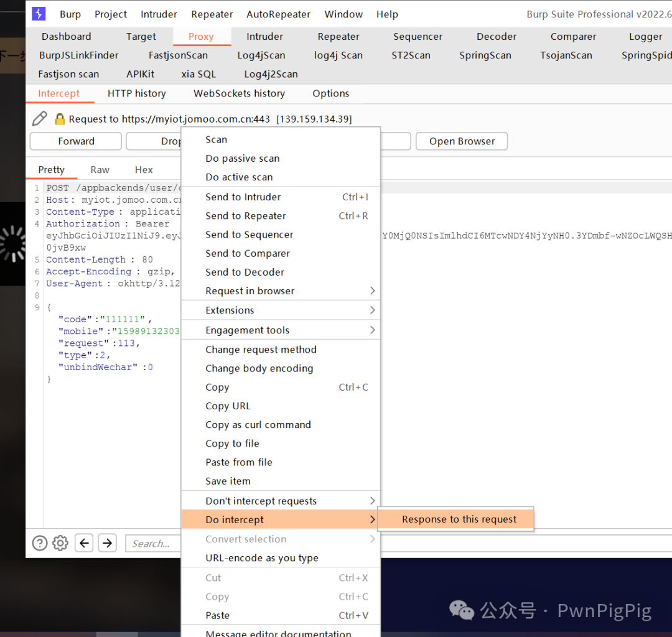This screenshot has height=637, width=672.
Task: Choose Send to Intruder in context menu
Action: click(x=281, y=197)
